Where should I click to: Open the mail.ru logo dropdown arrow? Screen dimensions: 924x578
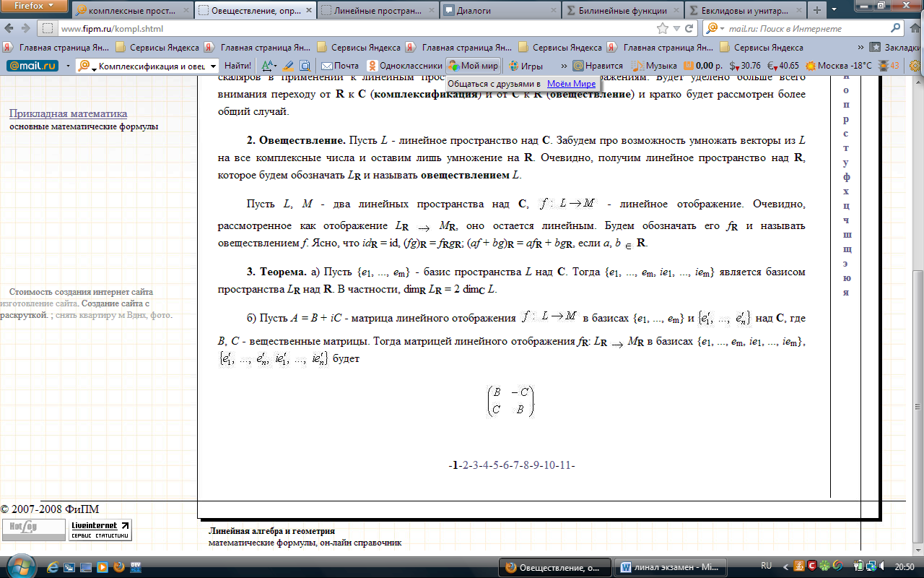coord(67,66)
